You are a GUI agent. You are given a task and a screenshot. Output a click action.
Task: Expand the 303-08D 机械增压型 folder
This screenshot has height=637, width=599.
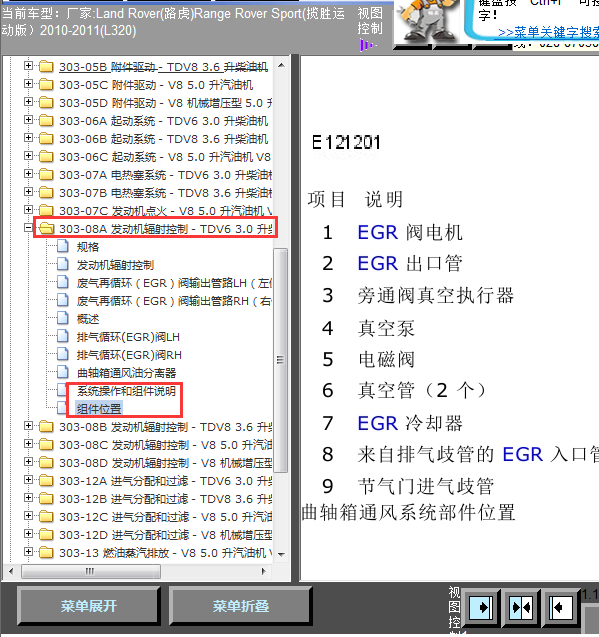click(x=28, y=462)
